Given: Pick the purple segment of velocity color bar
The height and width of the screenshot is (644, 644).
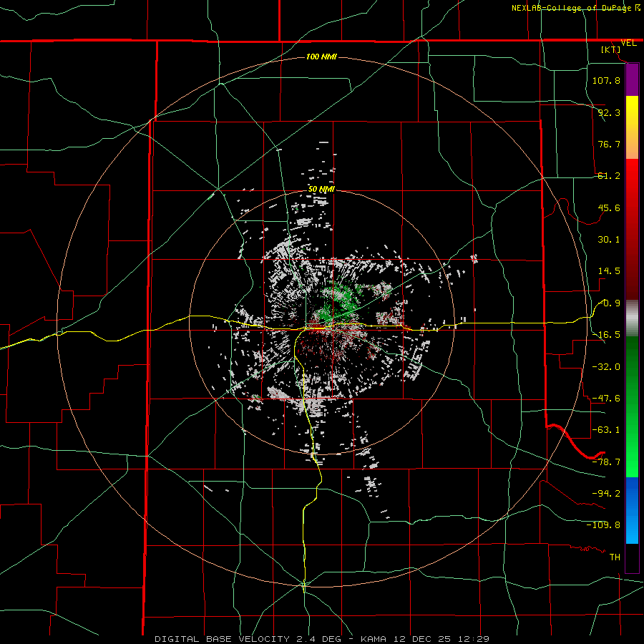Looking at the screenshot, I should 632,80.
